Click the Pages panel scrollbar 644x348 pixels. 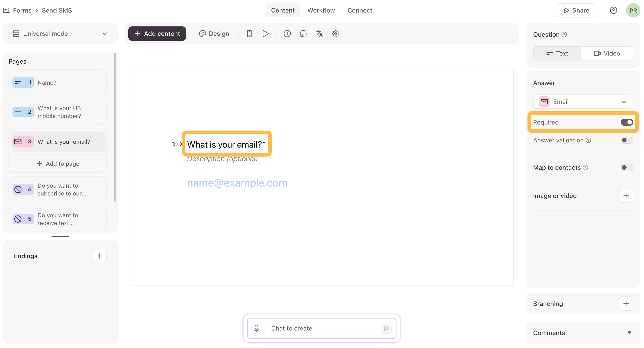115,127
